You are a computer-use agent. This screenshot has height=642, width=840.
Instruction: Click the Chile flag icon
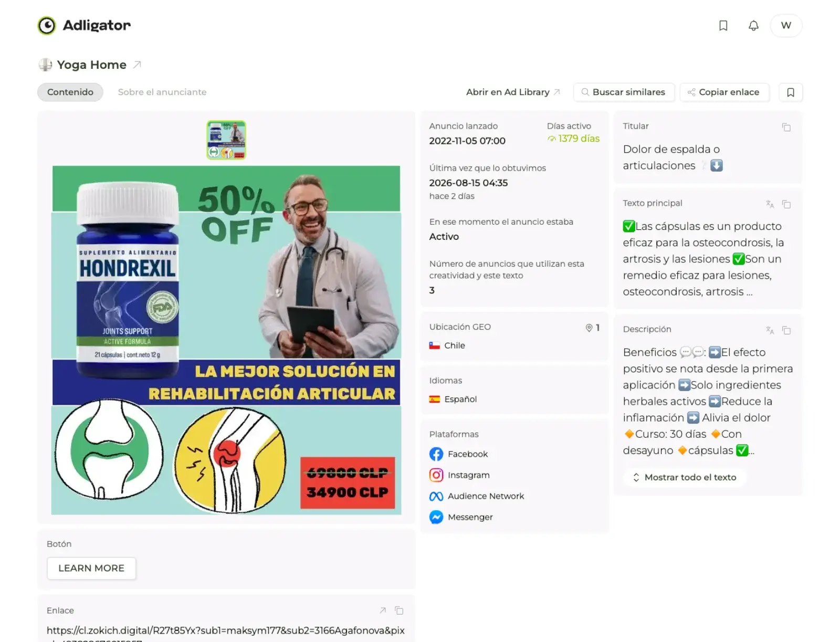(434, 345)
